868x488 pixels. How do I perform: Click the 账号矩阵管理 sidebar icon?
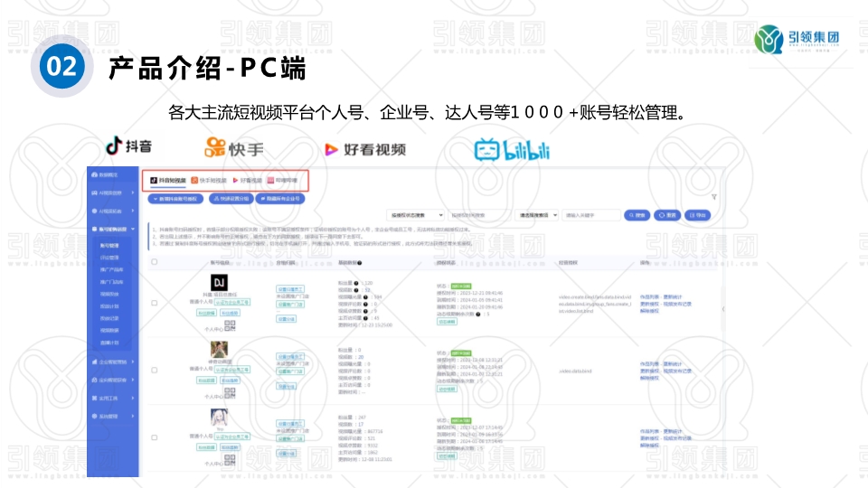pos(95,229)
